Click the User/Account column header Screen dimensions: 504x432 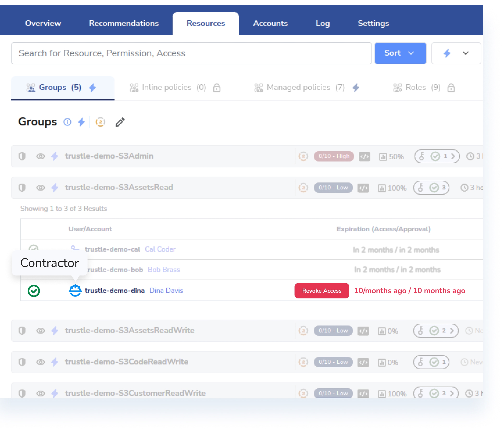[x=90, y=229]
